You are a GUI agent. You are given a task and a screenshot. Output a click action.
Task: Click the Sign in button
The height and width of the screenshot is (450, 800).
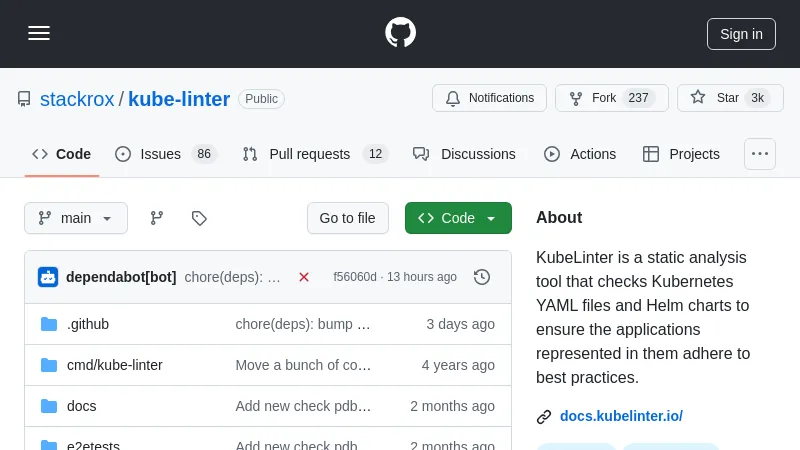pyautogui.click(x=741, y=34)
